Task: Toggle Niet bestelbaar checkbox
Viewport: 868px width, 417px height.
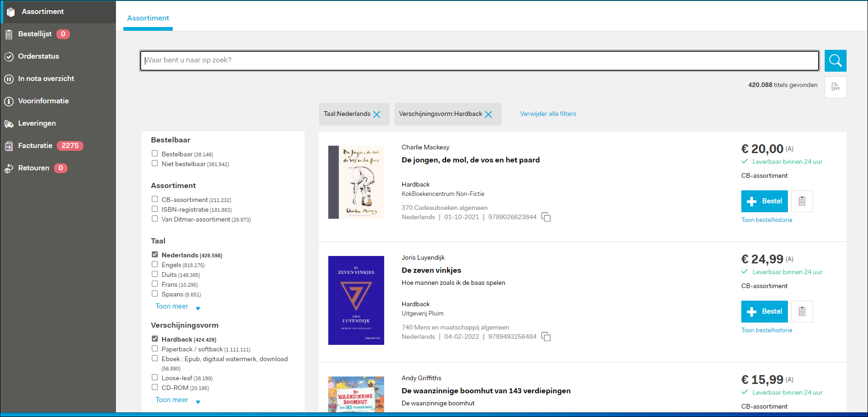Action: [x=155, y=163]
